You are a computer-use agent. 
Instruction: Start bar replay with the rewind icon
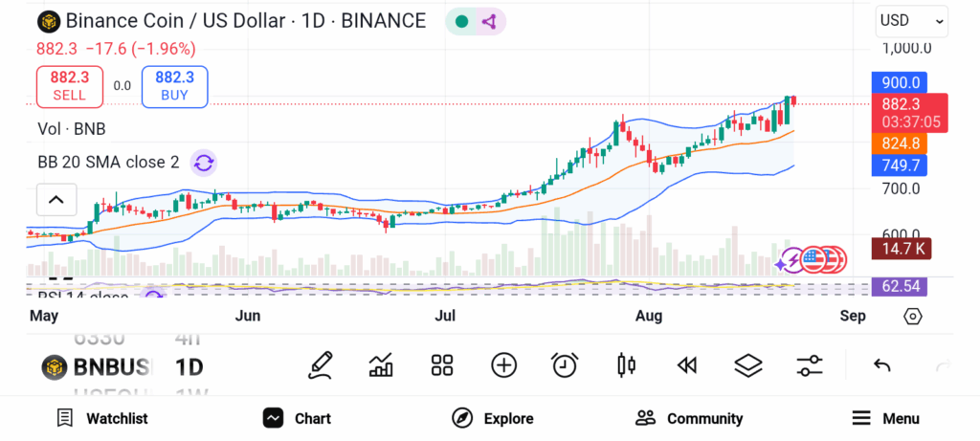pos(686,365)
